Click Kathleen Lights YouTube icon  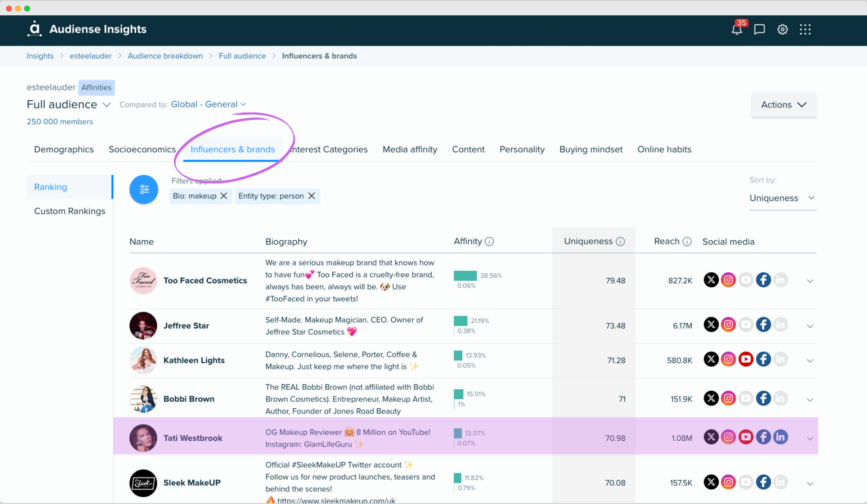tap(745, 359)
